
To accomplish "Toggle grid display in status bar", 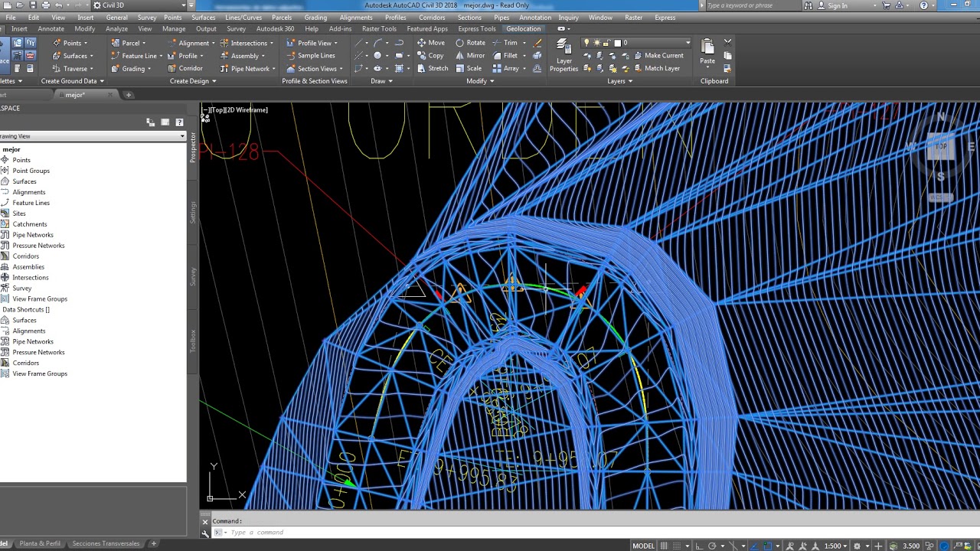I will (x=665, y=546).
